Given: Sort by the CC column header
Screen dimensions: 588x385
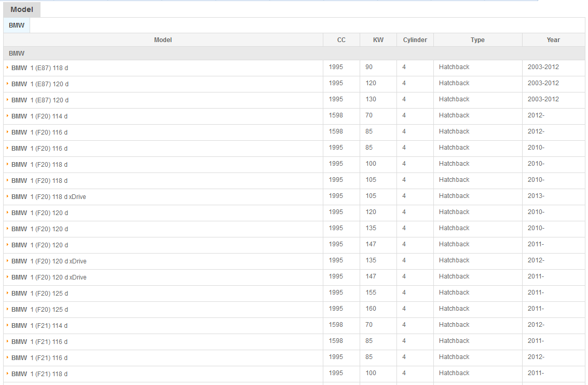Looking at the screenshot, I should [341, 40].
